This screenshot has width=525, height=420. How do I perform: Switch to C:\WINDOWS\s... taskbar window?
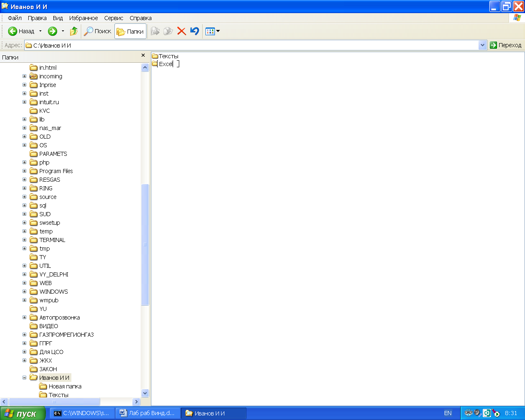(x=82, y=413)
